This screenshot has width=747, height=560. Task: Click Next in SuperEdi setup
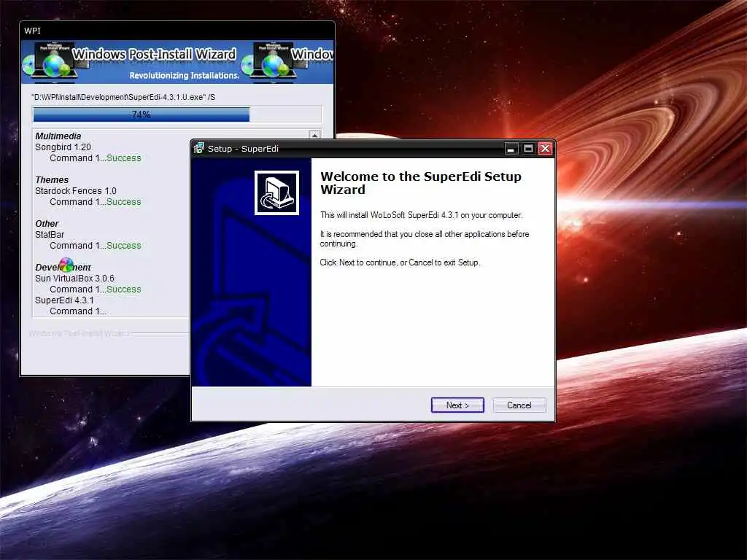[457, 405]
